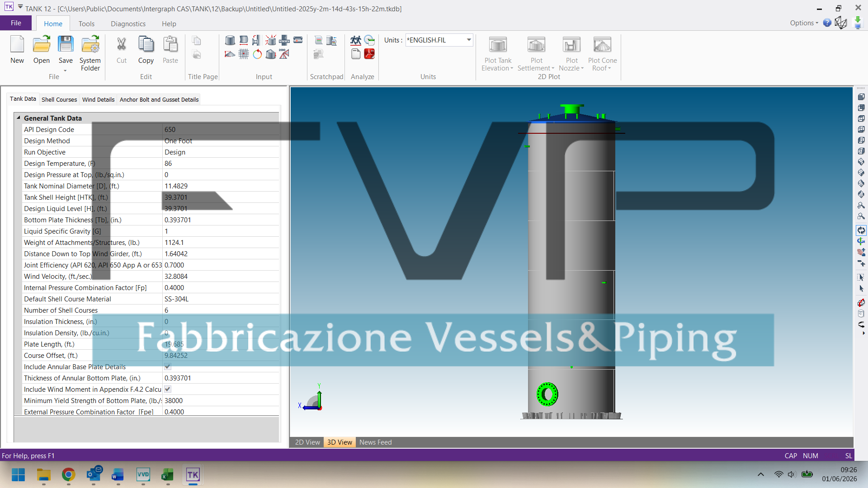The width and height of the screenshot is (868, 488).
Task: Open Chrome from the taskbar
Action: tap(68, 474)
